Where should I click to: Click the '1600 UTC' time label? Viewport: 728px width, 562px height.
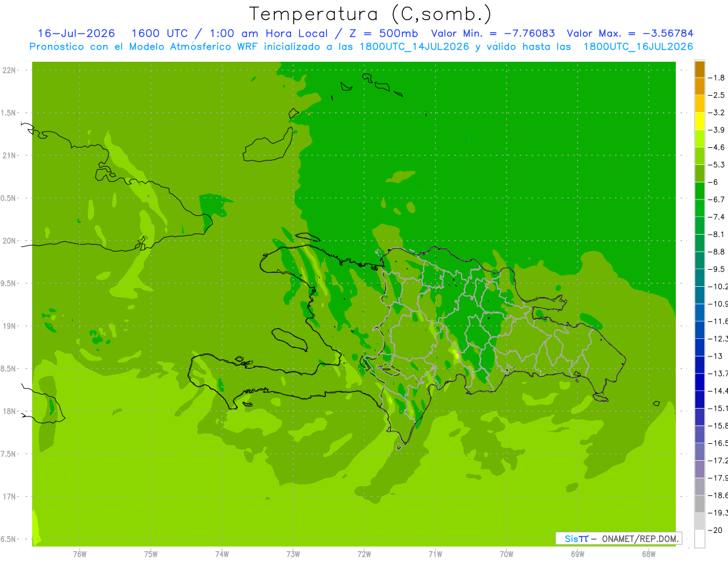[x=160, y=33]
